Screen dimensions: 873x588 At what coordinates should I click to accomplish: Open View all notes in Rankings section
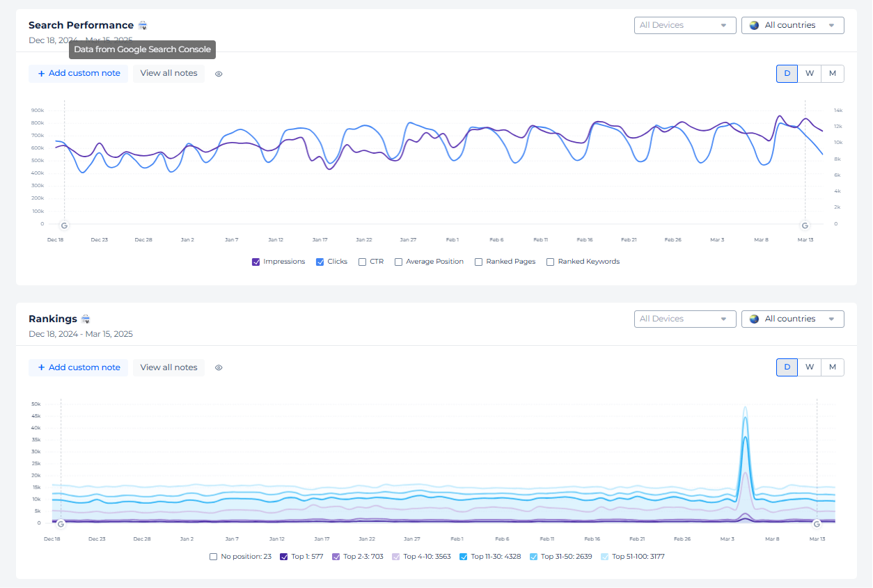[x=168, y=367]
